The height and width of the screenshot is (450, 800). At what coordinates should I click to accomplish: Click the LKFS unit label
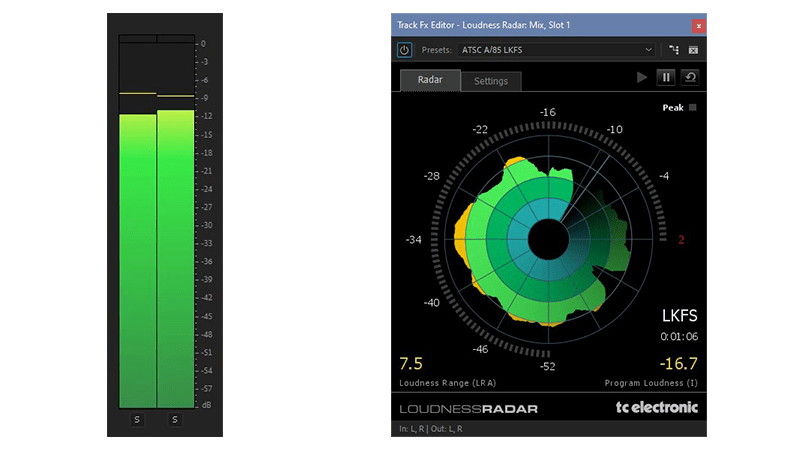[x=680, y=316]
